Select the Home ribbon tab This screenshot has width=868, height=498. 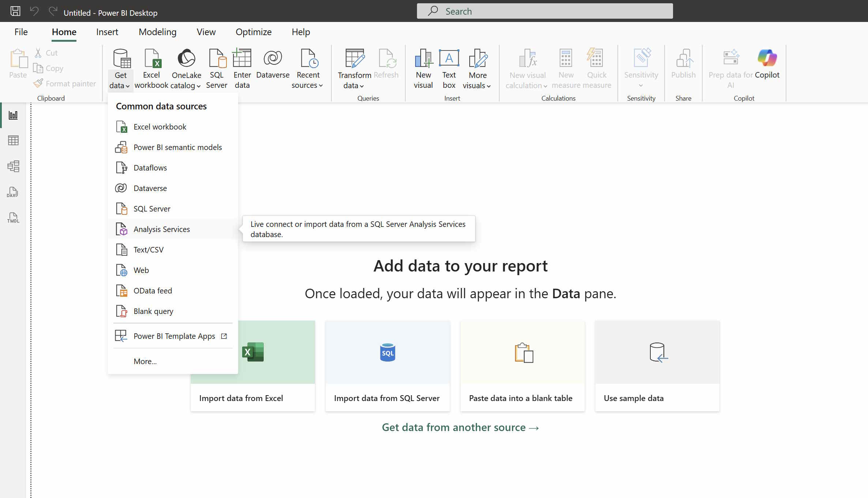point(64,32)
